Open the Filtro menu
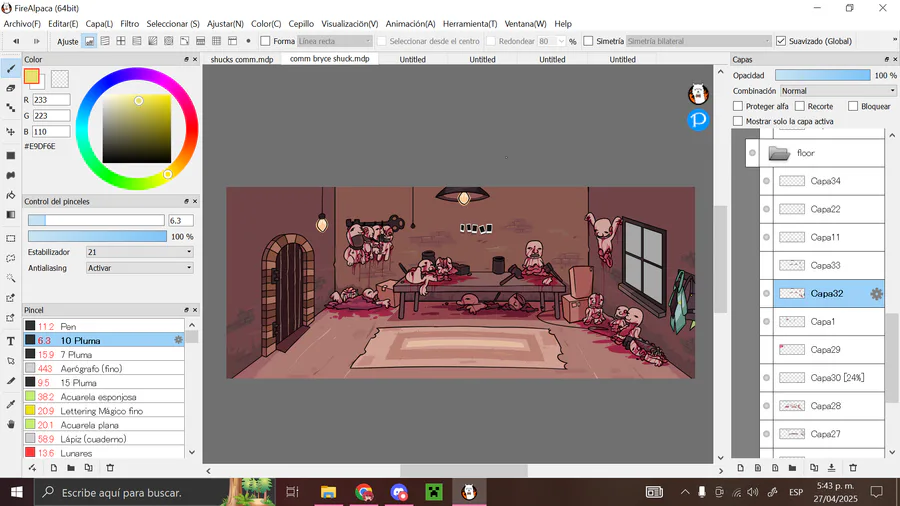 tap(130, 24)
